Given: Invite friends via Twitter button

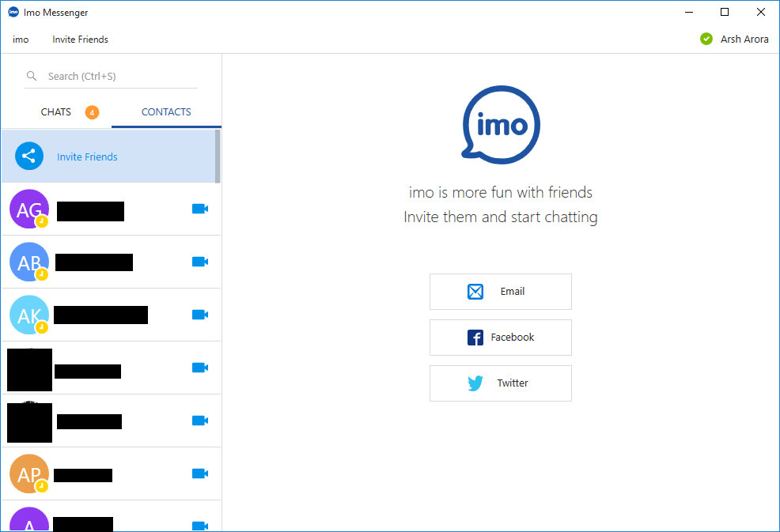Looking at the screenshot, I should 501,383.
